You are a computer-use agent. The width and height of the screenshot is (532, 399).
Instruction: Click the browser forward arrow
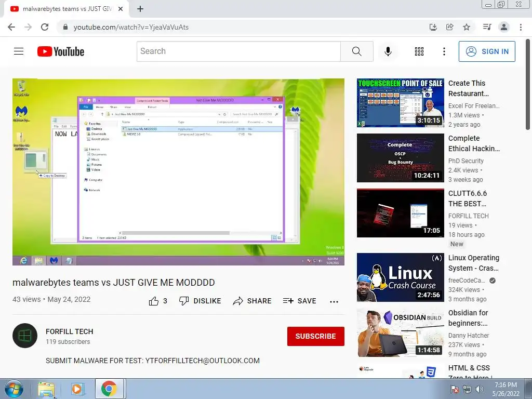[28, 27]
